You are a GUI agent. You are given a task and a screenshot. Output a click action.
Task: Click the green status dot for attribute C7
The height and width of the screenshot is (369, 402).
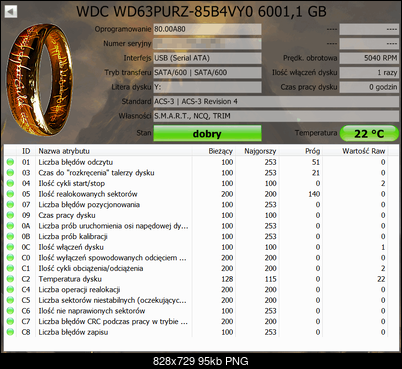[10, 322]
